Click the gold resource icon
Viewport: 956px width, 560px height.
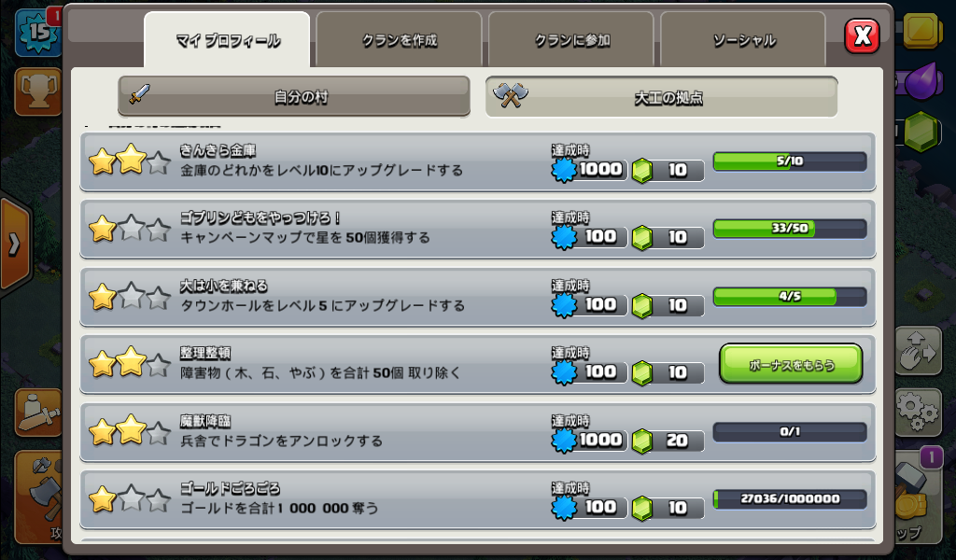coord(922,30)
